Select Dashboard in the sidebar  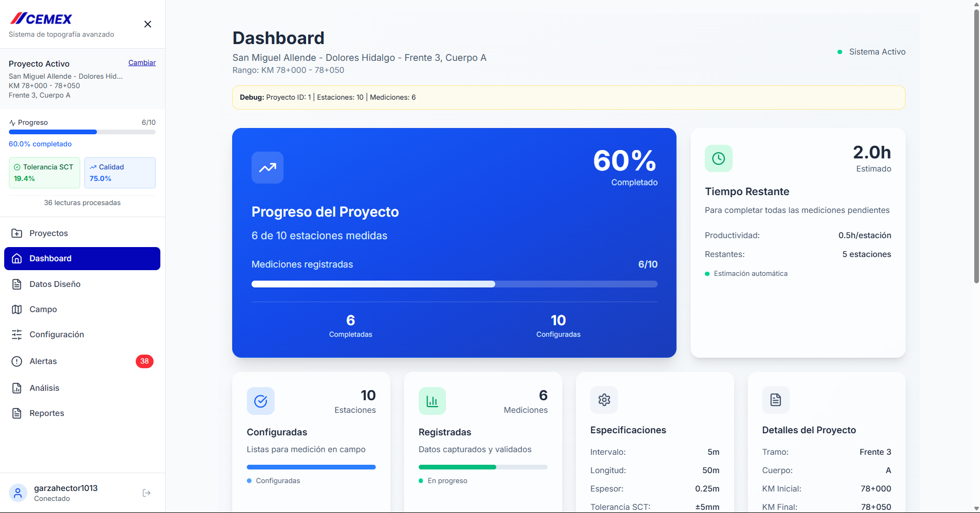point(82,259)
